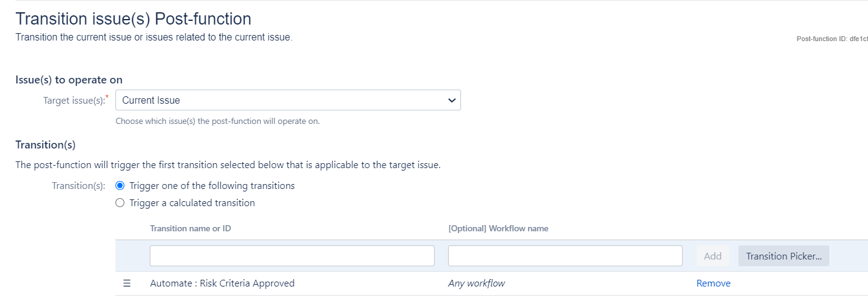Viewport: 868px width, 300px height.
Task: Click into the optional Workflow name field
Action: pyautogui.click(x=565, y=256)
